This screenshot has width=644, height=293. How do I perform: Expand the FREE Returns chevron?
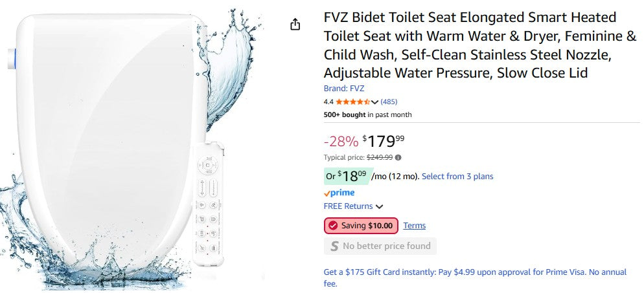click(380, 206)
